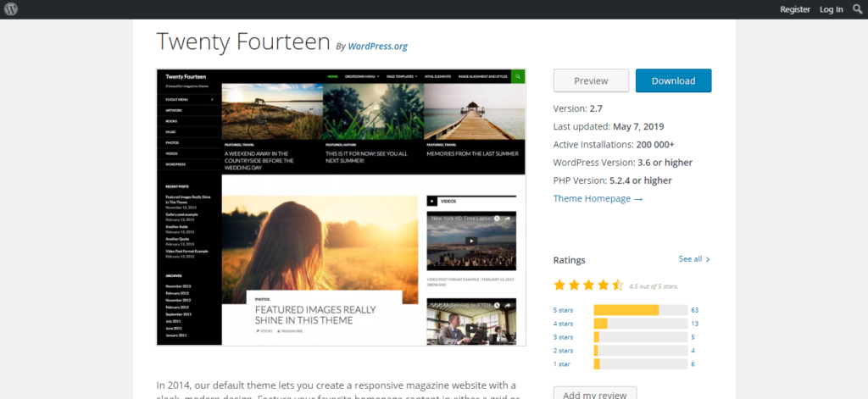This screenshot has width=868, height=399.
Task: Click the Preview button
Action: (591, 80)
